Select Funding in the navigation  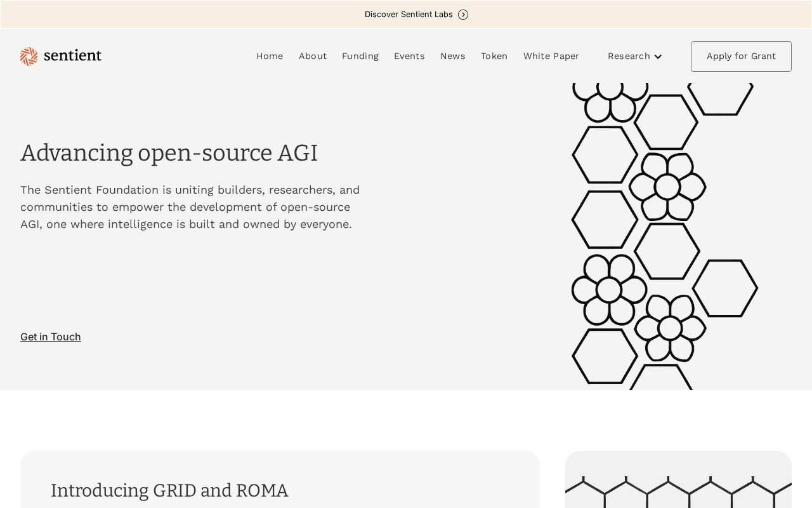360,56
